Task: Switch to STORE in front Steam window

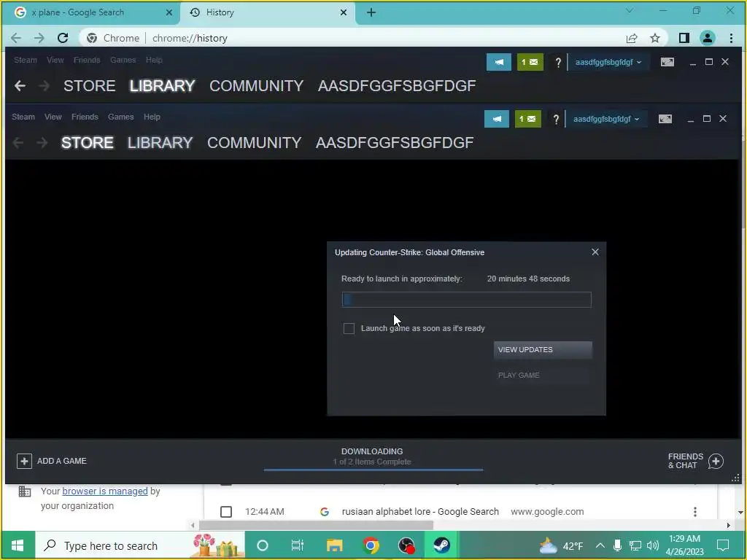Action: click(x=88, y=142)
